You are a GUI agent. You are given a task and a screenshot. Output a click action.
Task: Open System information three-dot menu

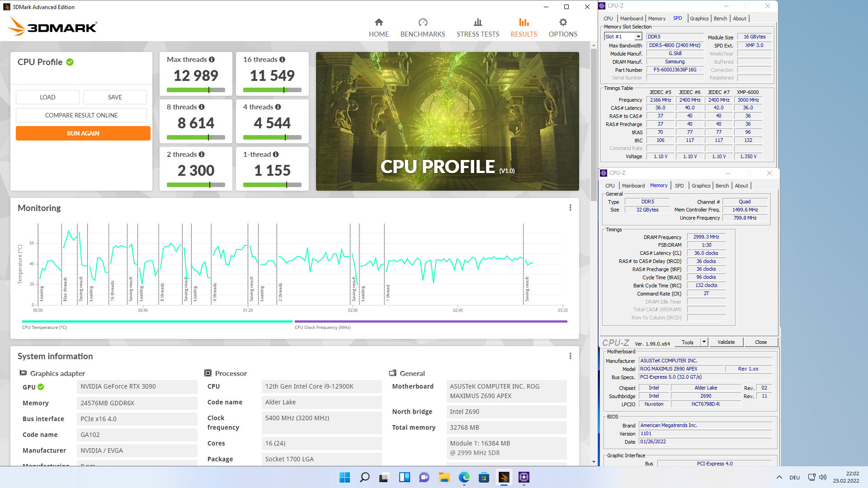pyautogui.click(x=570, y=356)
